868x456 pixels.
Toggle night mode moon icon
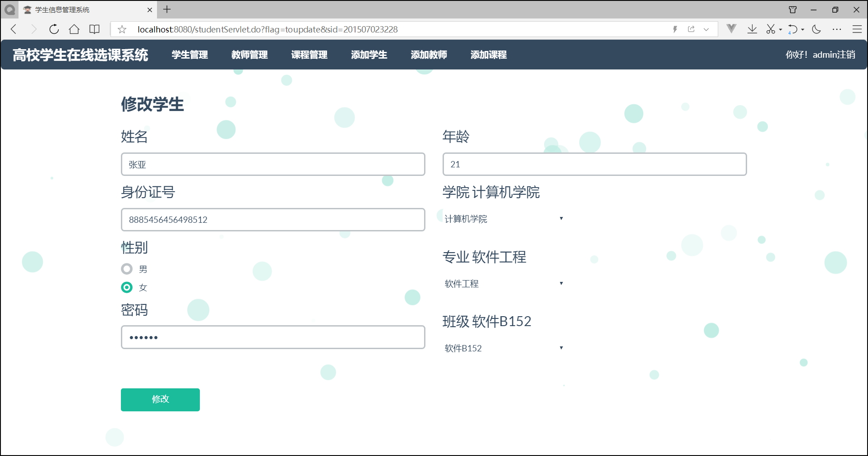(816, 29)
